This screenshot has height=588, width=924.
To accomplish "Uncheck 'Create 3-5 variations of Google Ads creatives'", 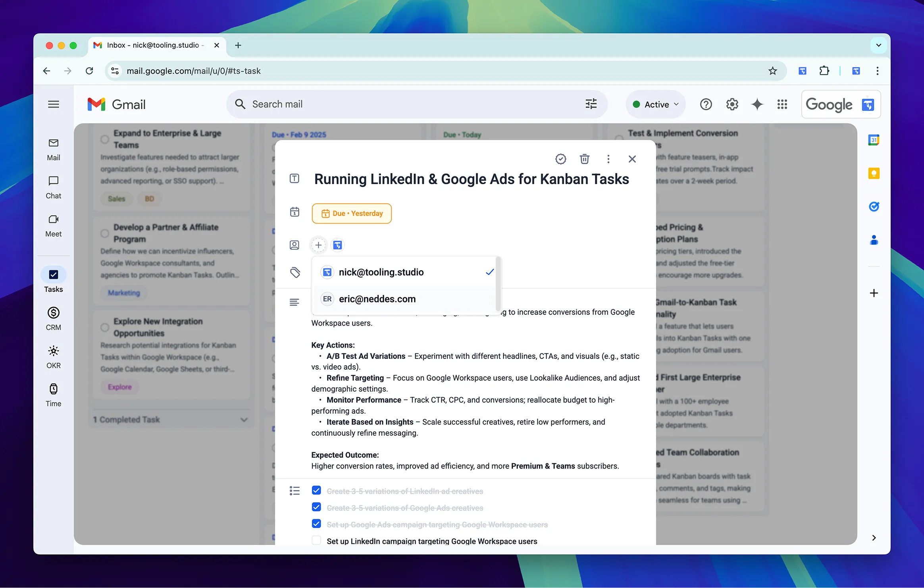I will coord(316,507).
